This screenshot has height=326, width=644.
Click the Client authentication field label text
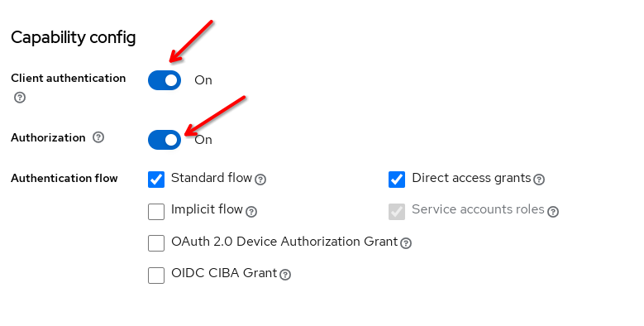[x=68, y=78]
